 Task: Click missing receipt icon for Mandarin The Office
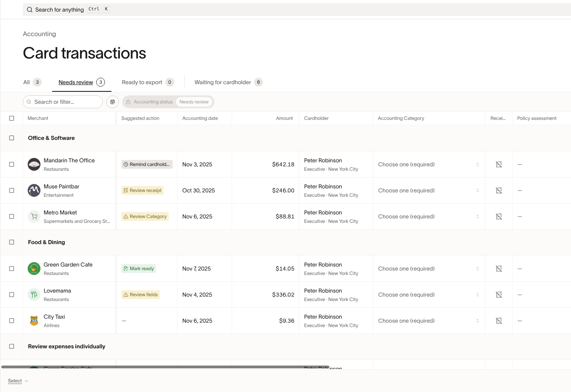(499, 164)
